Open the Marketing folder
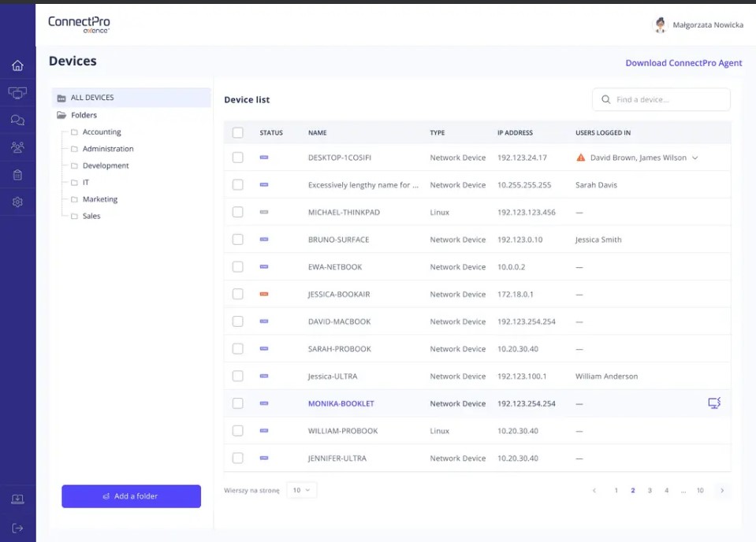This screenshot has width=756, height=542. pyautogui.click(x=100, y=199)
